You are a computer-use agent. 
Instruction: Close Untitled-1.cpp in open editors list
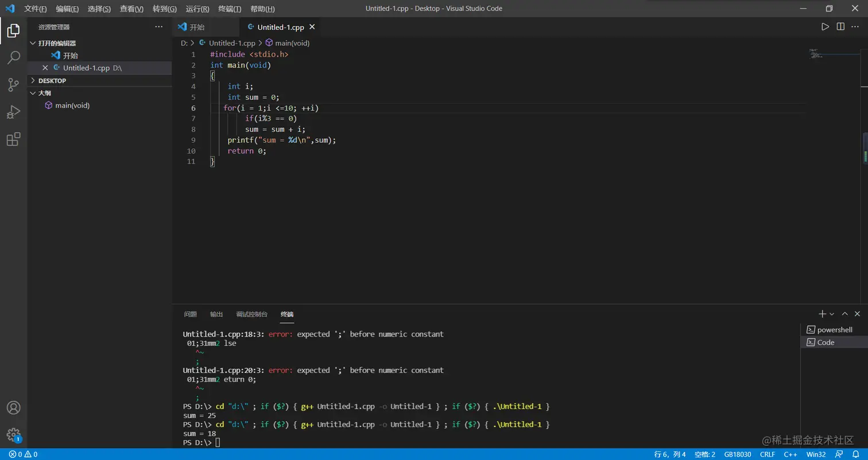point(45,68)
